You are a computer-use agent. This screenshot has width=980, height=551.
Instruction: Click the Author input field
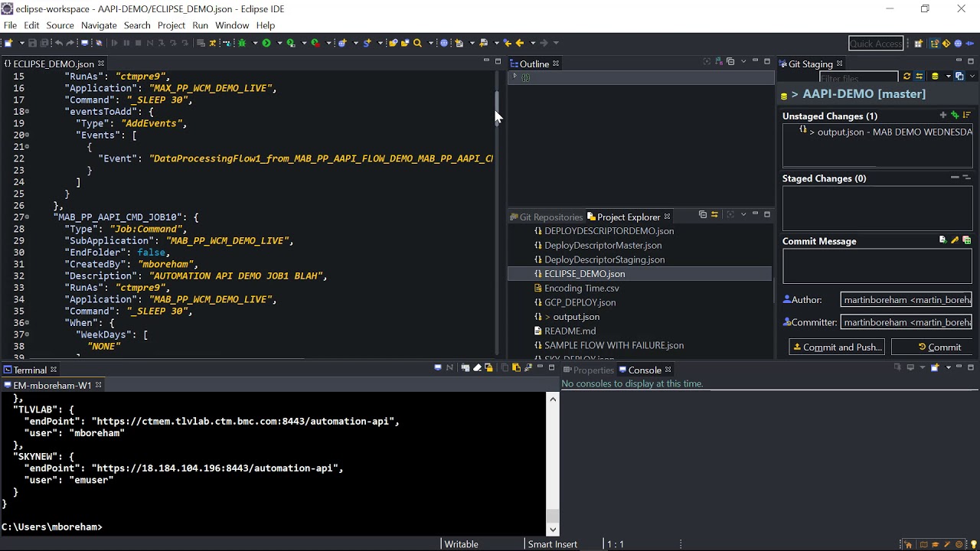[906, 299]
